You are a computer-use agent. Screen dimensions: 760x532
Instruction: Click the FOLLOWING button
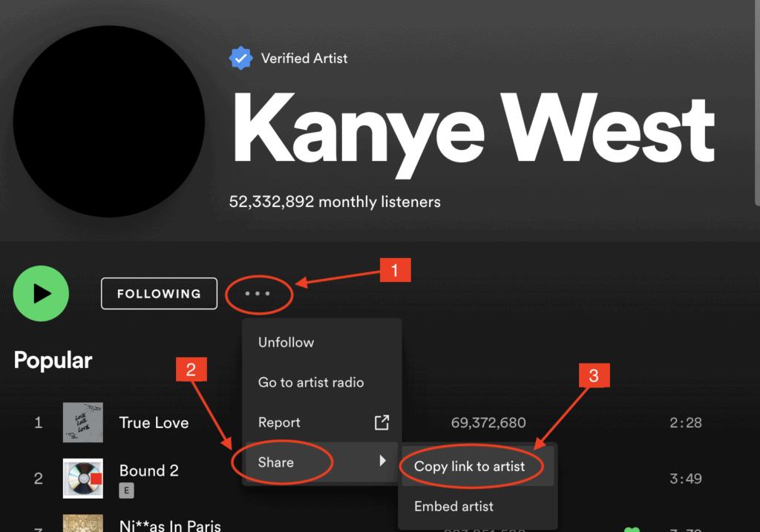click(159, 293)
